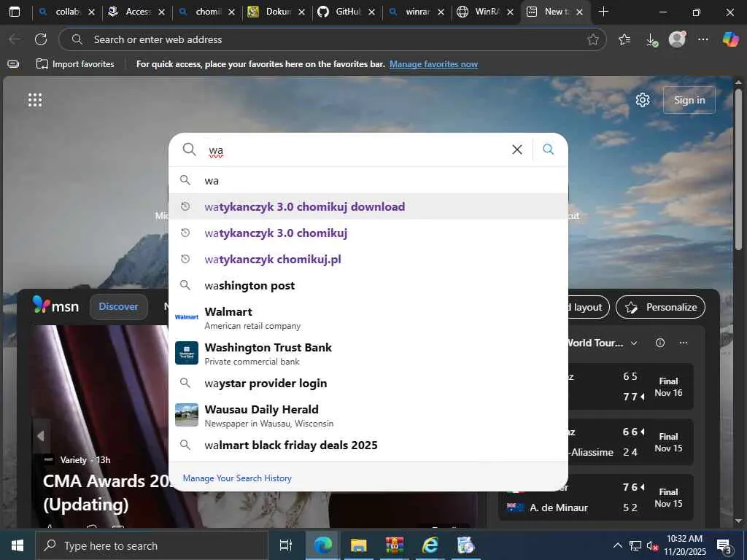Click the favorites bar sidebar icon

point(13,64)
